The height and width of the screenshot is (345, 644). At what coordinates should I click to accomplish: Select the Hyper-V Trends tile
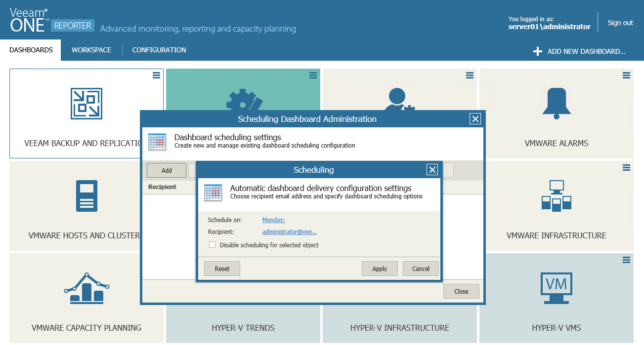243,323
